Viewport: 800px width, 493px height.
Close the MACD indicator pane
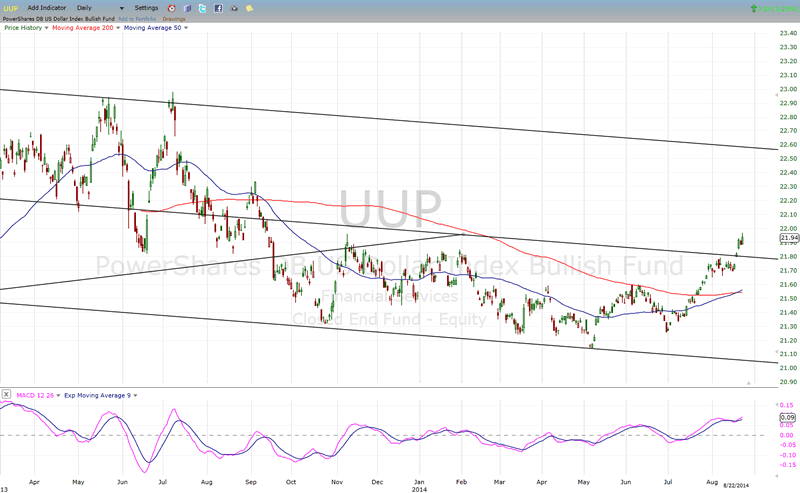point(6,395)
